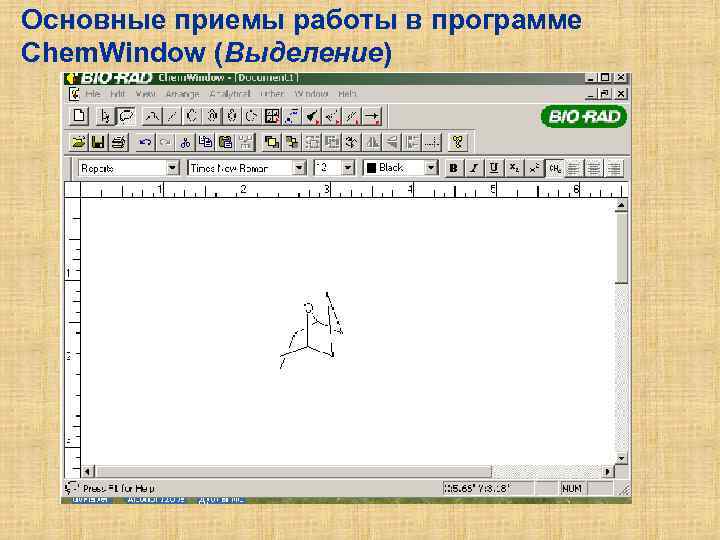The height and width of the screenshot is (540, 720).
Task: Select the straight arrow tool
Action: click(372, 116)
